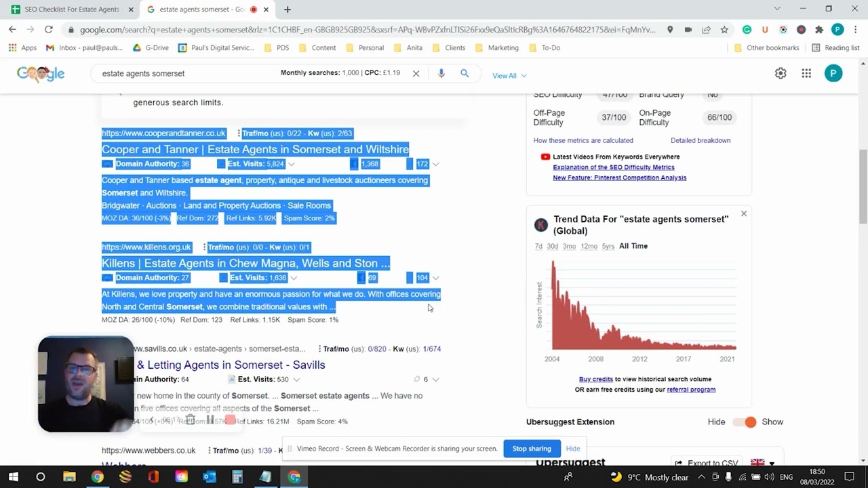Click the Google search magnifier icon

[x=465, y=73]
